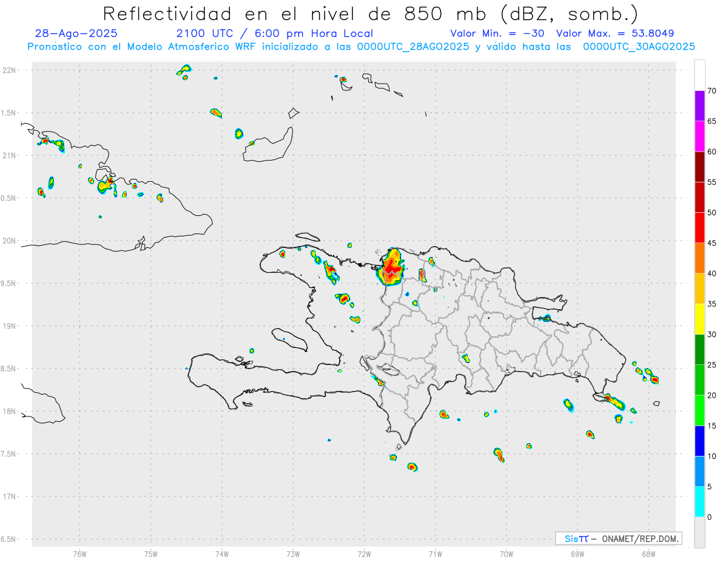Click longitude axis label '69W'
This screenshot has width=728, height=562.
coord(578,554)
